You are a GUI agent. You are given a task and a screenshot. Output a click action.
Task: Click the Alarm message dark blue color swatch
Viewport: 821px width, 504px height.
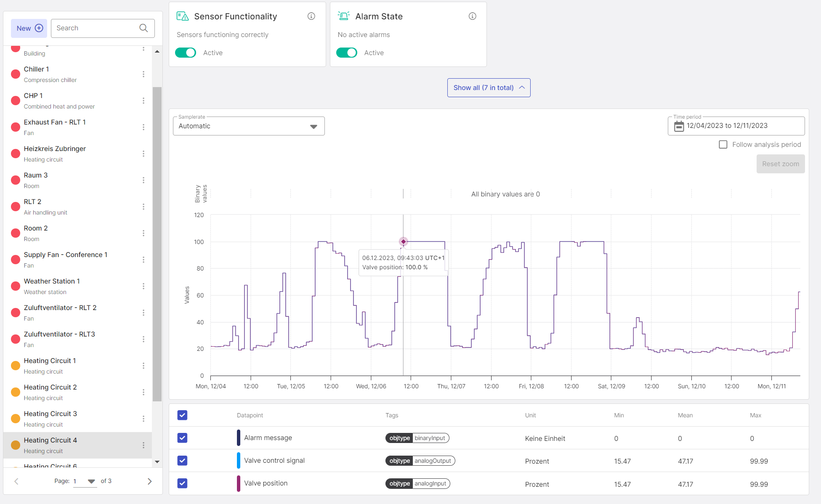[239, 438]
